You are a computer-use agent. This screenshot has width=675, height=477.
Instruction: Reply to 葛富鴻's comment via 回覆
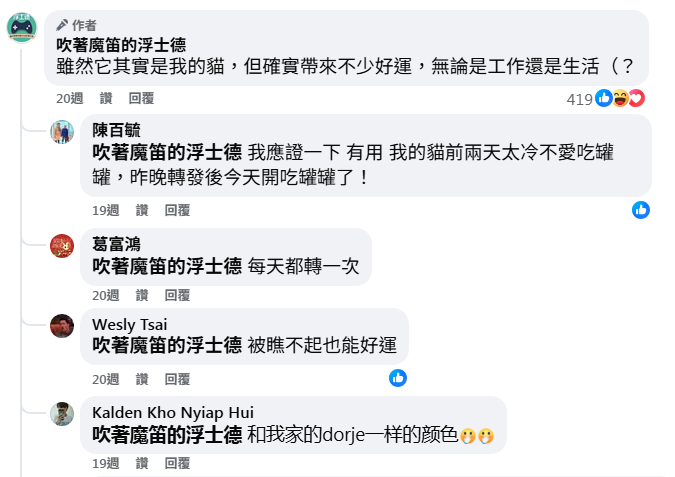click(177, 295)
